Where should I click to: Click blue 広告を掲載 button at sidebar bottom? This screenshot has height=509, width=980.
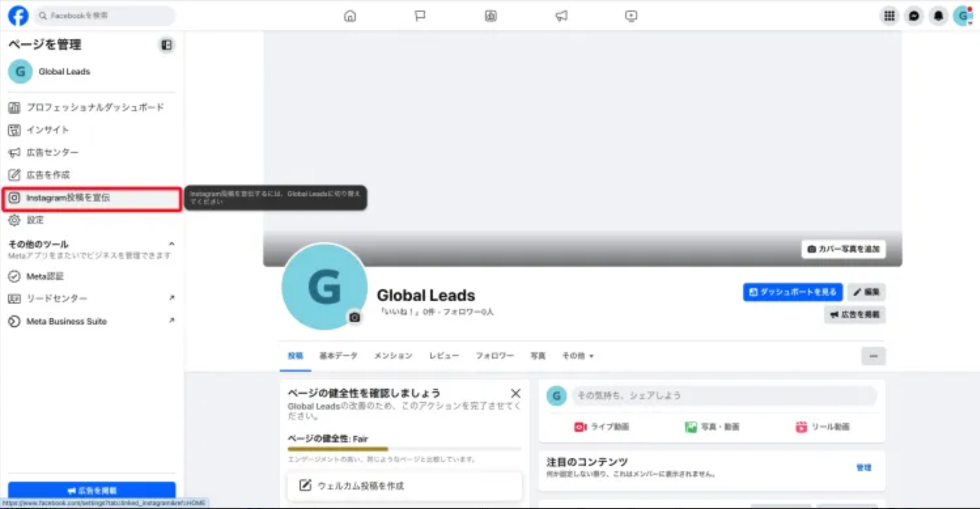pos(92,490)
